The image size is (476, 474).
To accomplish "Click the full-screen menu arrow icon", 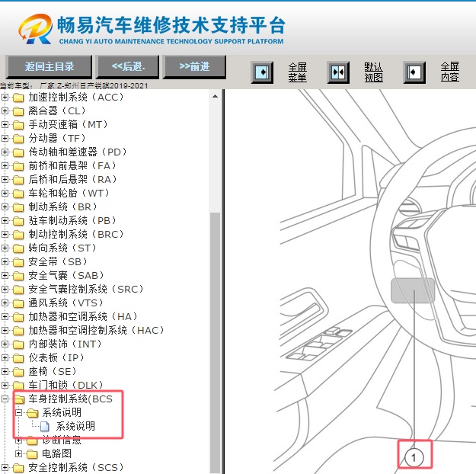I will click(x=262, y=72).
